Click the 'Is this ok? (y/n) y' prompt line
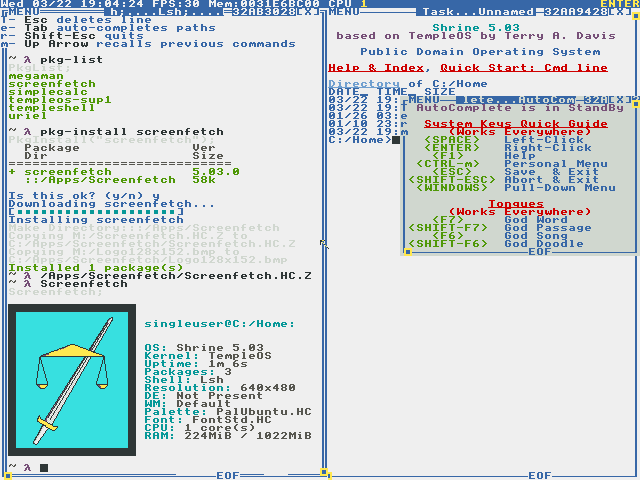640x480 pixels. pyautogui.click(x=84, y=196)
